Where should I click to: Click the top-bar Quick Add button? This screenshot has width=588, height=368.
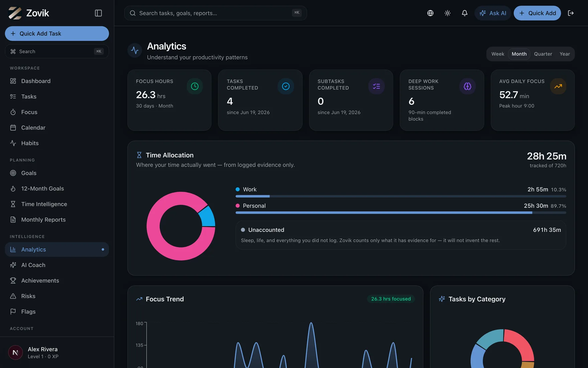(537, 13)
